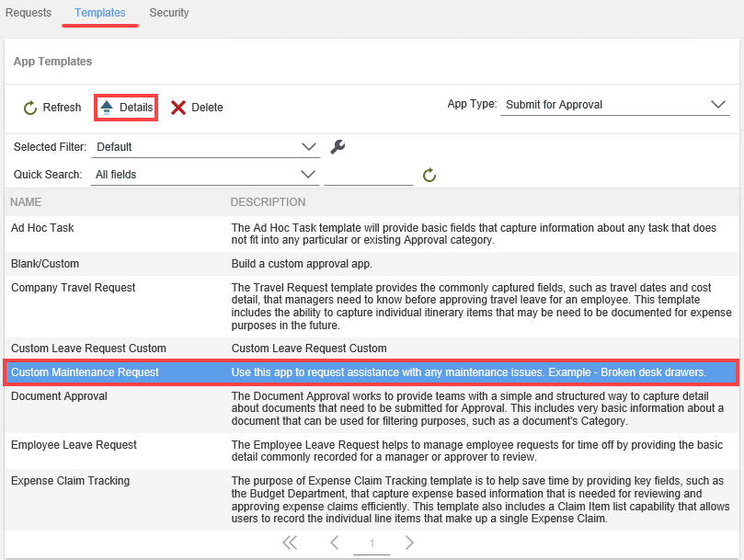Expand the App Type dropdown
Viewport: 744px width, 560px height.
coord(718,105)
